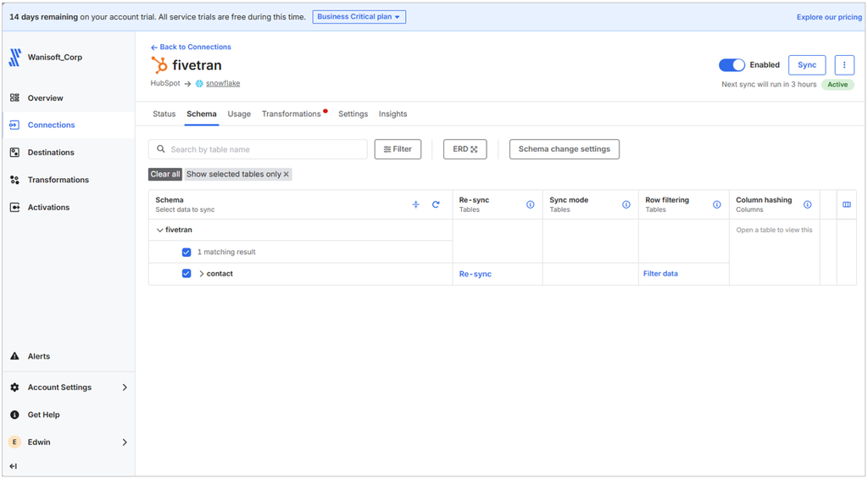Uncheck the contact table checkbox
868x479 pixels.
coord(186,274)
